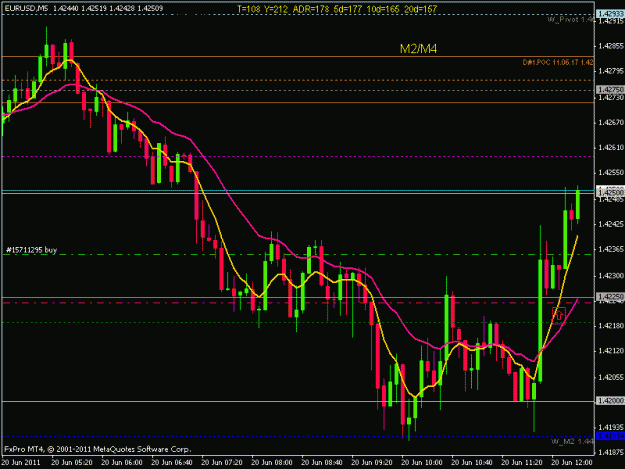625x469 pixels.
Task: Click the 20 Jun 05:20 time label
Action: 72,463
